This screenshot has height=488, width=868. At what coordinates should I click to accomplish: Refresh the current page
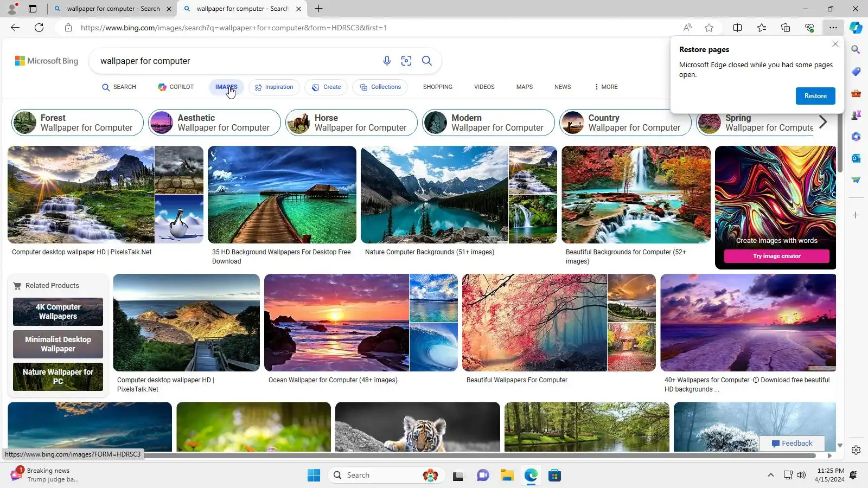point(39,28)
